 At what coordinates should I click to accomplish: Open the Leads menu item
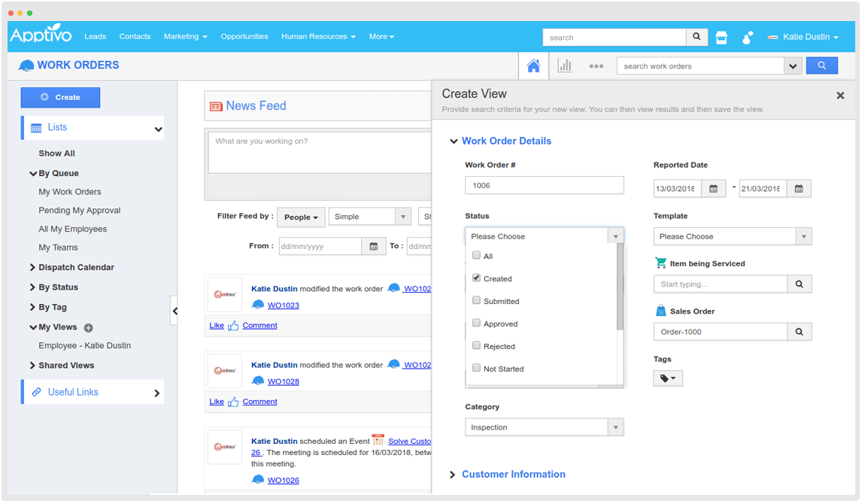96,36
